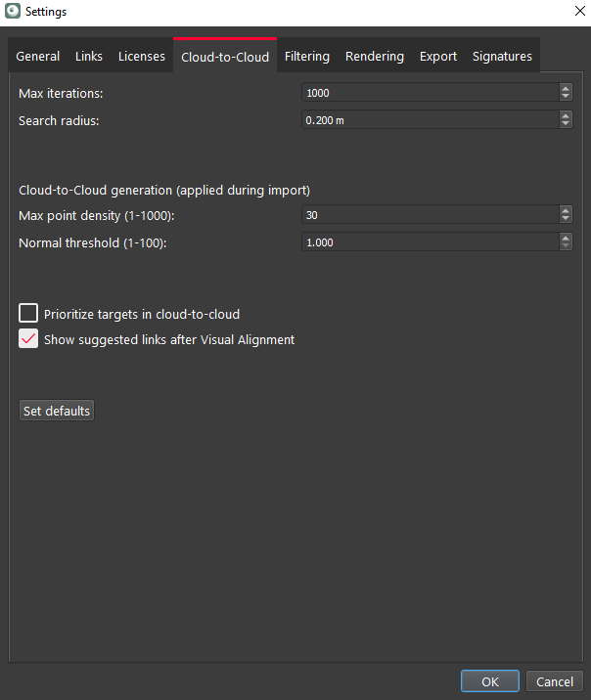Switch to the General tab

click(x=38, y=57)
